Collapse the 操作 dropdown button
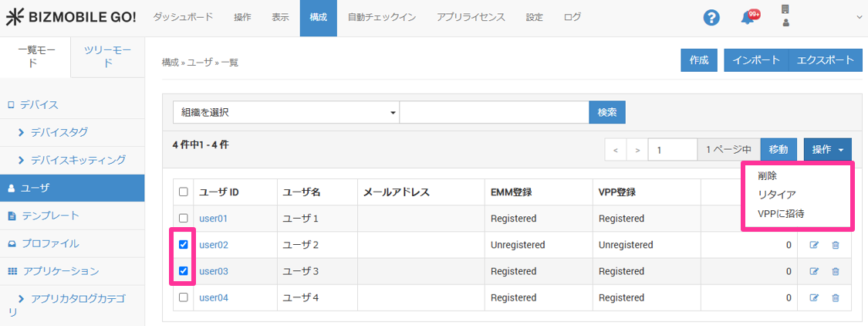 [827, 150]
